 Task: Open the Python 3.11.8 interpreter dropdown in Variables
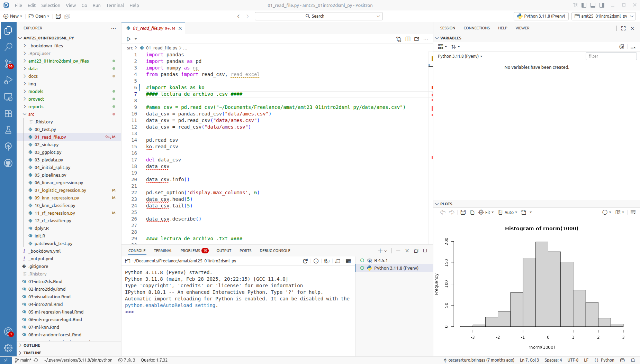460,56
